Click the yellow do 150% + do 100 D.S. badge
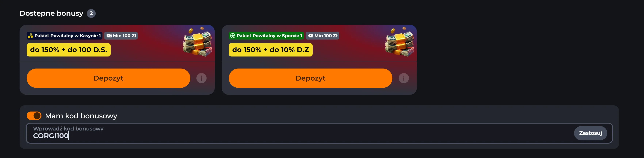644x158 pixels. tap(68, 50)
